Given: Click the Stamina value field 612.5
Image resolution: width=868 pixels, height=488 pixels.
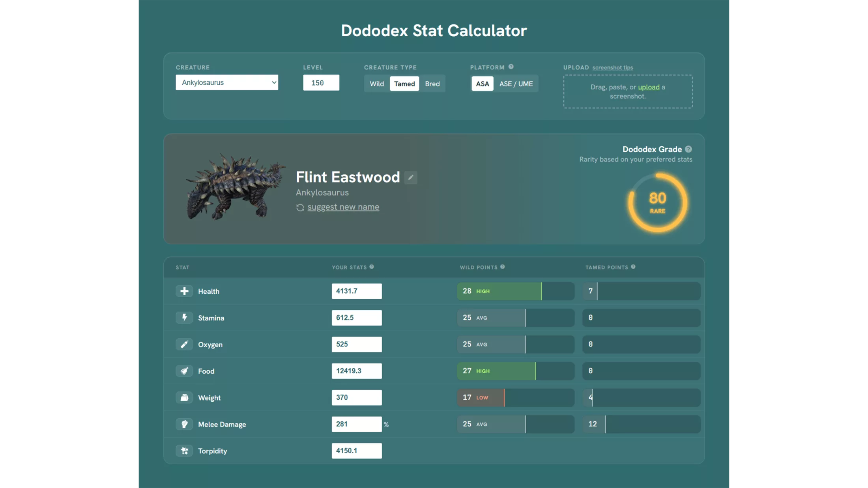Looking at the screenshot, I should pos(357,318).
